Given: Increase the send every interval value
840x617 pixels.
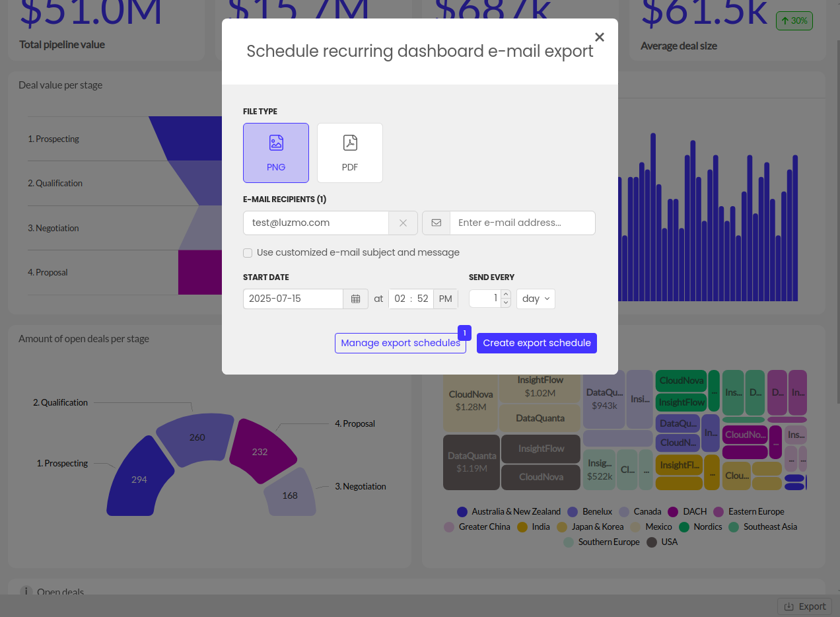Looking at the screenshot, I should coord(506,295).
